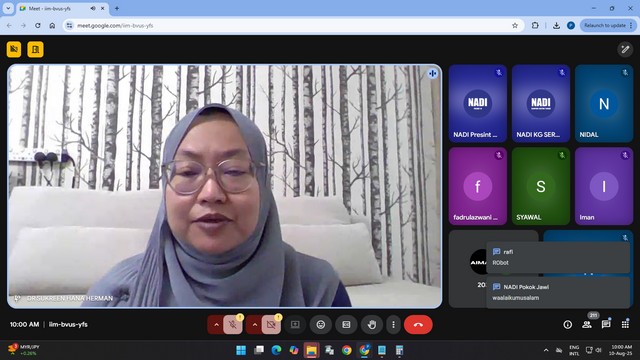Click the present screen icon
This screenshot has width=640, height=360.
[x=295, y=324]
